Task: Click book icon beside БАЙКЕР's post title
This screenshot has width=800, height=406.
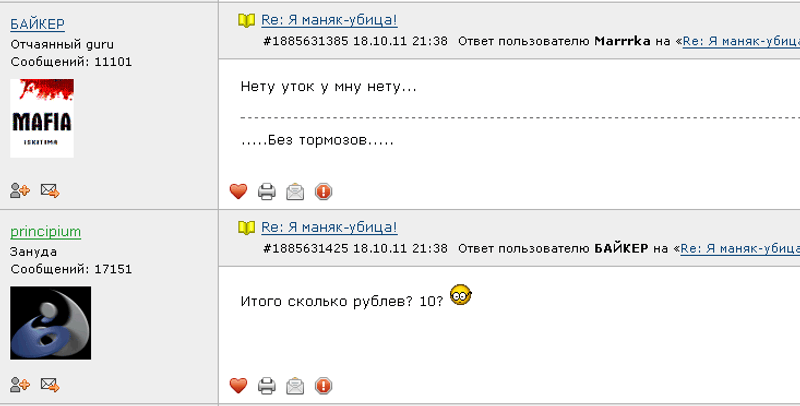Action: [x=246, y=20]
